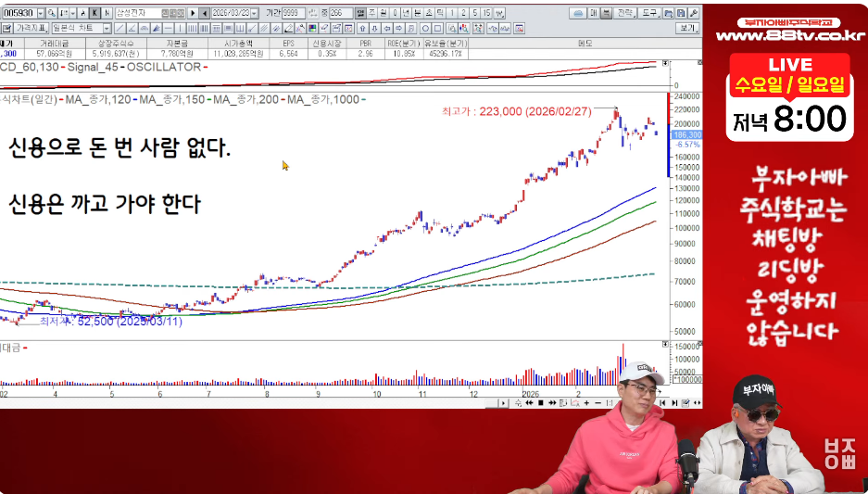Click the 매 (buy/sell) button
This screenshot has width=868, height=494.
point(594,13)
